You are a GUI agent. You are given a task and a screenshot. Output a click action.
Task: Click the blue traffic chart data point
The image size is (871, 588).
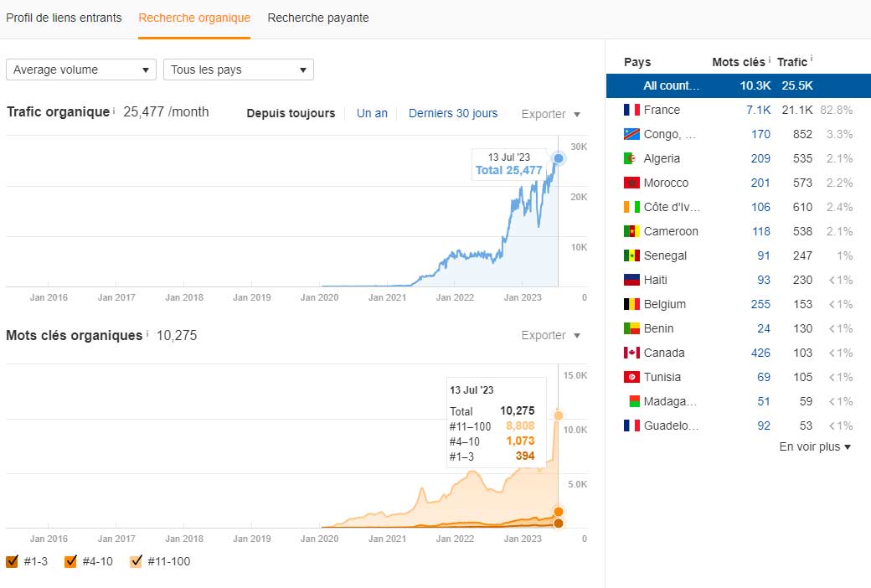[559, 158]
